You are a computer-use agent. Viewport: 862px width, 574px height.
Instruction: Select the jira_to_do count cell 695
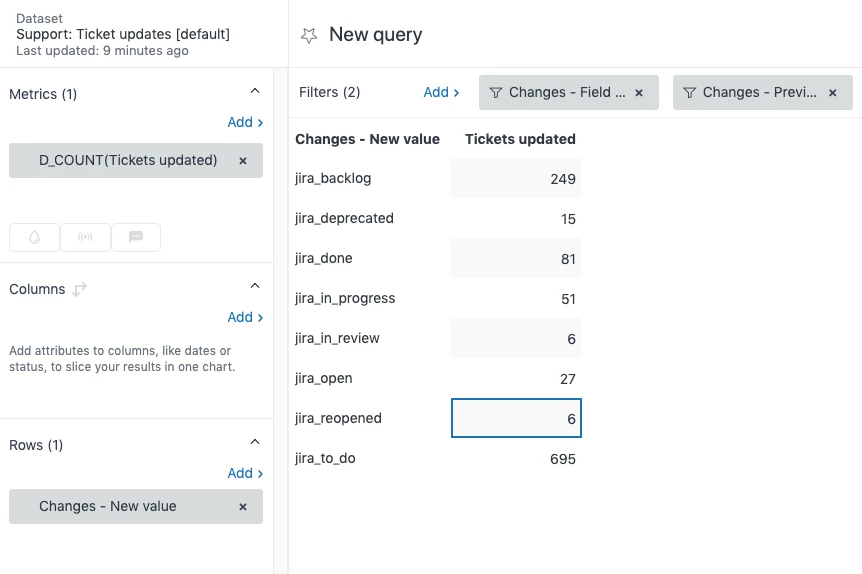coord(516,459)
